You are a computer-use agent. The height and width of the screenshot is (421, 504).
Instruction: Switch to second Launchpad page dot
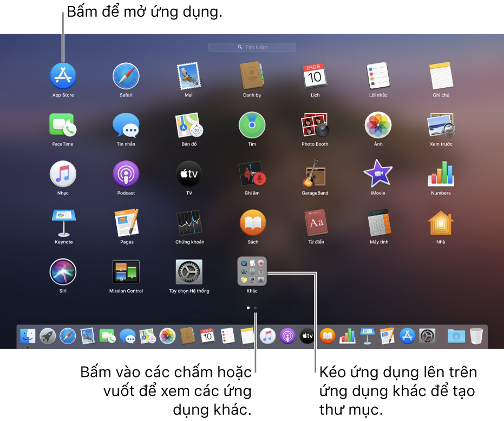255,308
